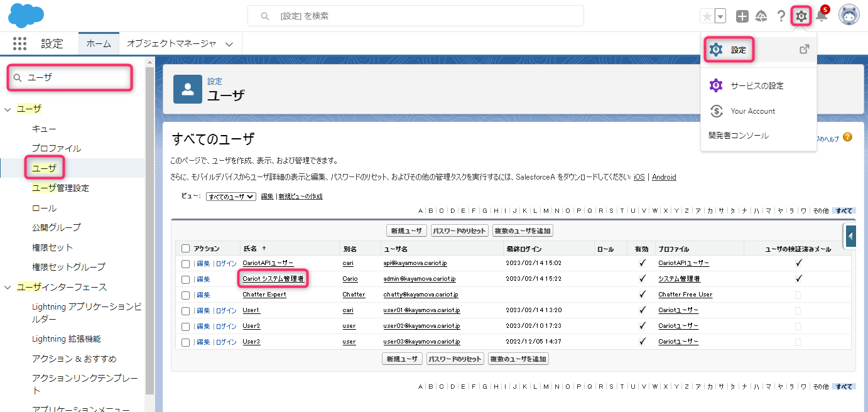
Task: Switch to the ホーム tab
Action: pos(99,43)
